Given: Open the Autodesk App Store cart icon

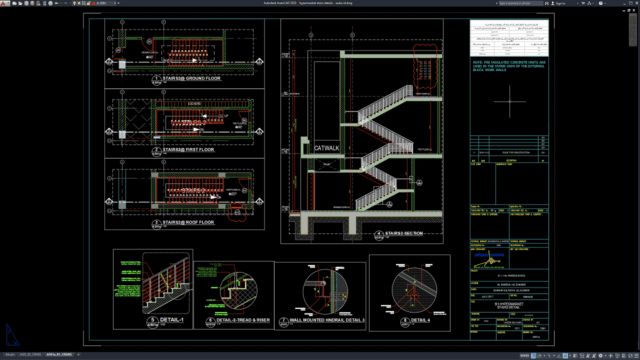Looking at the screenshot, I should (583, 3).
